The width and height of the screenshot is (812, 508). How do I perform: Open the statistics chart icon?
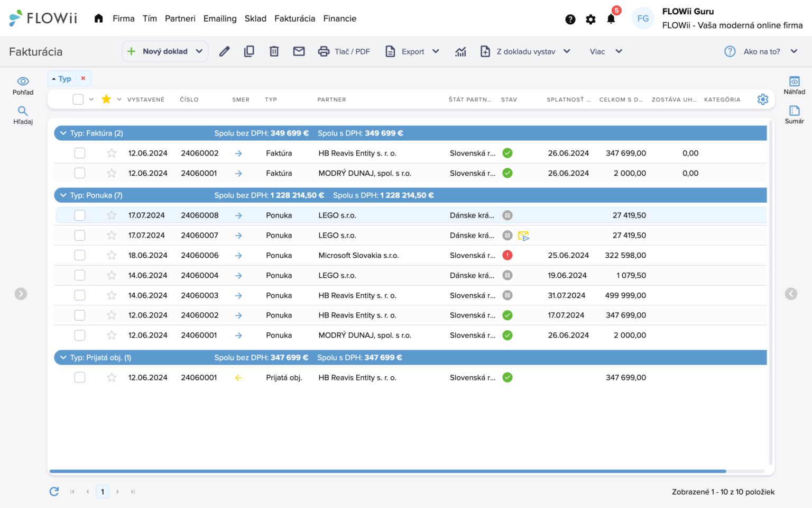[460, 51]
